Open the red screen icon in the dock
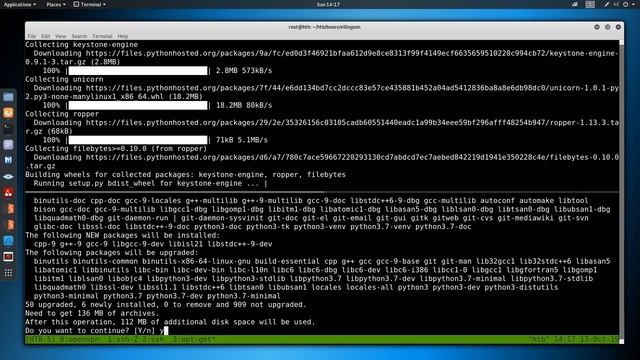Image resolution: width=640 pixels, height=360 pixels. [x=8, y=257]
